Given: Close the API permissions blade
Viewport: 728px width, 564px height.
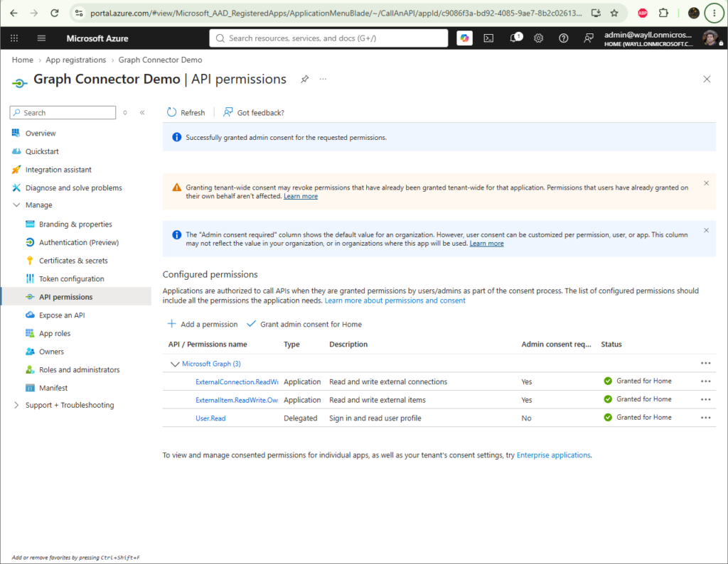Looking at the screenshot, I should click(707, 80).
